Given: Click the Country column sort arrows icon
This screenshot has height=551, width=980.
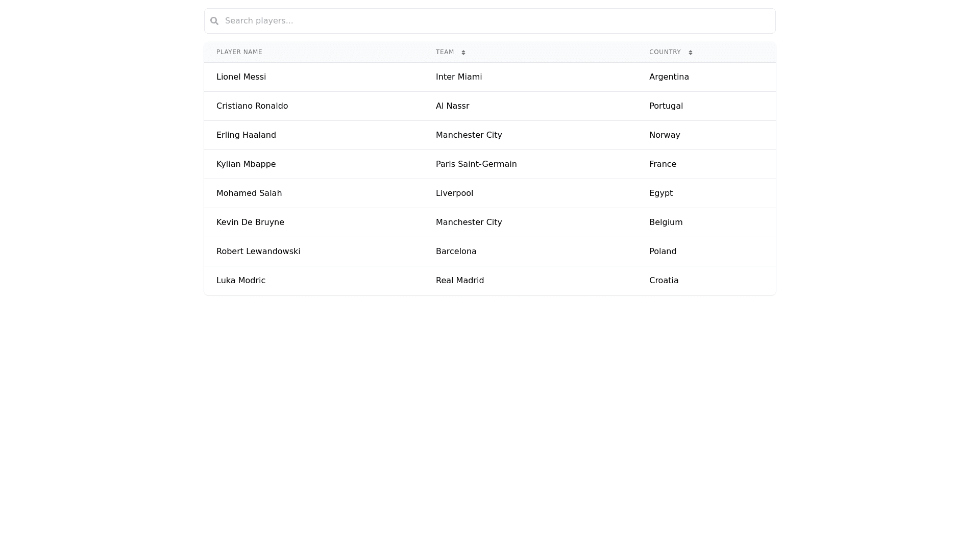Looking at the screenshot, I should pos(691,53).
